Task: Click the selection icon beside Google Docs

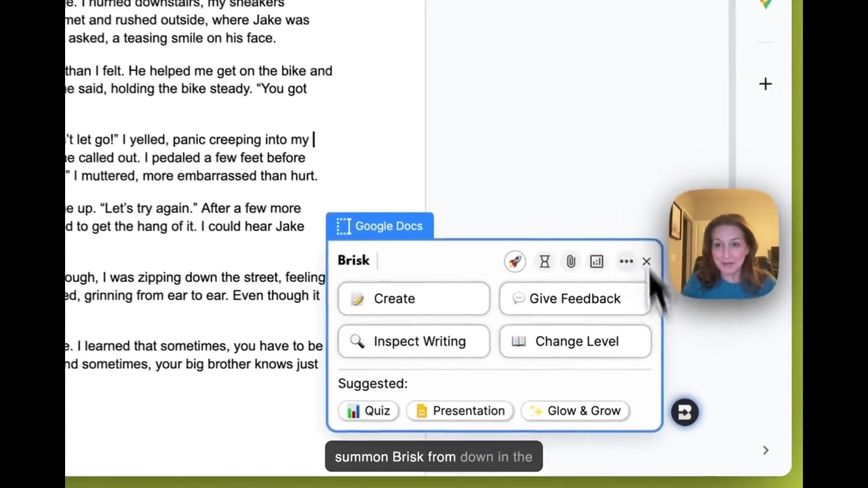Action: (x=344, y=226)
